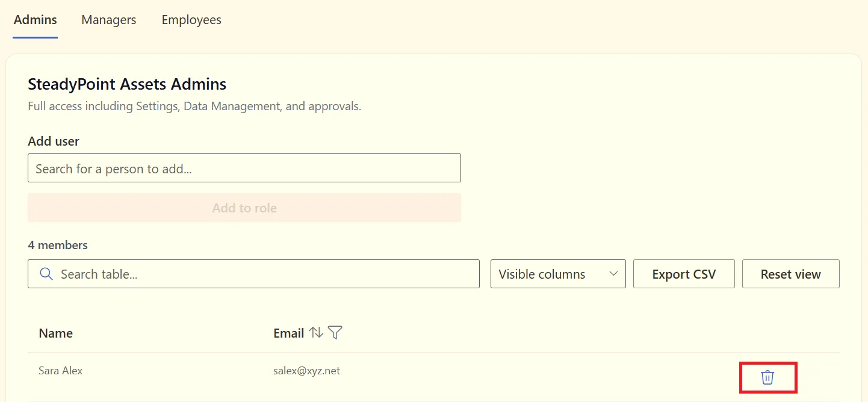This screenshot has height=402, width=868.
Task: Click the Add to role button
Action: pos(244,208)
